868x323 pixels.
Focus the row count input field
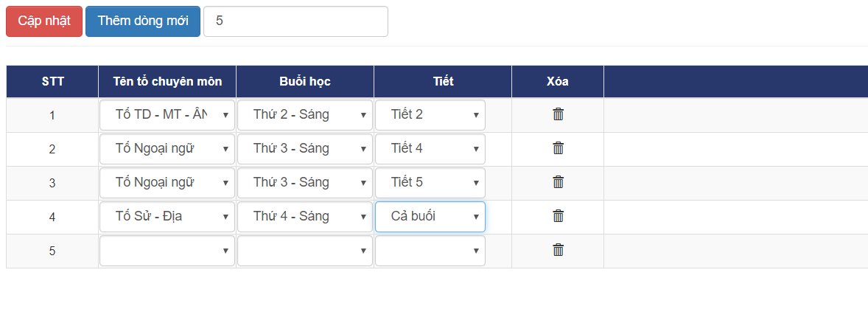295,21
